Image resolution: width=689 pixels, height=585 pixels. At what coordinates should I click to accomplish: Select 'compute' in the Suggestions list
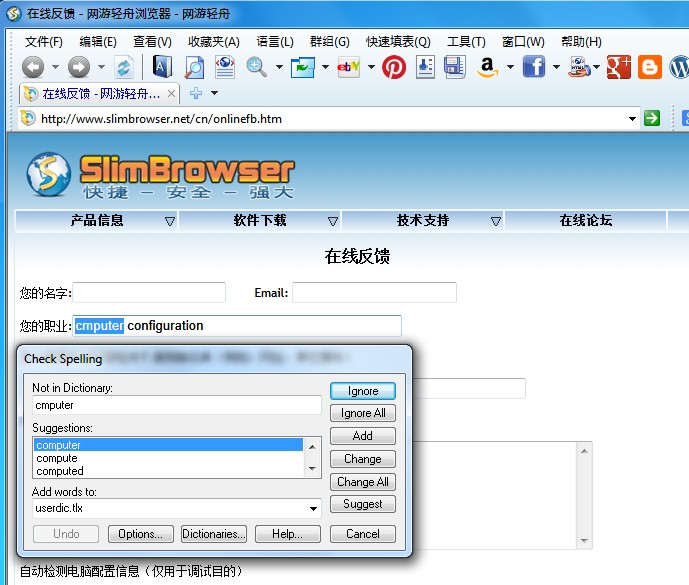(x=169, y=458)
